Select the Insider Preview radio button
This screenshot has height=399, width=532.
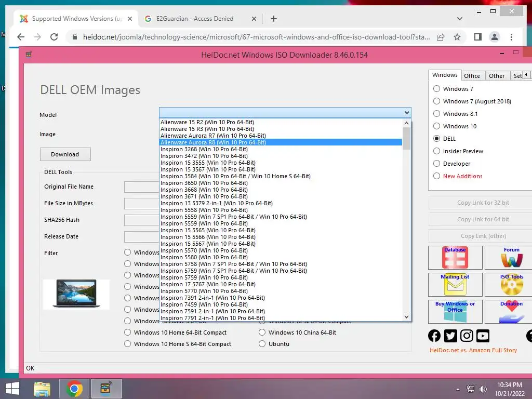tap(436, 151)
